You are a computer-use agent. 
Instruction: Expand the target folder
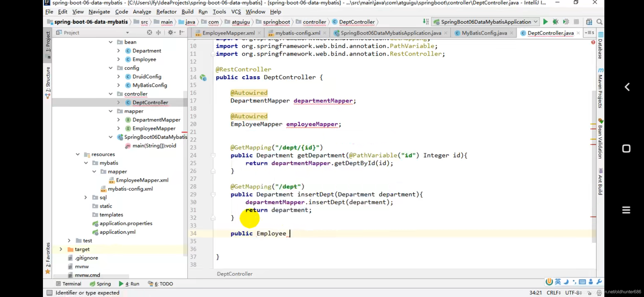(x=61, y=249)
